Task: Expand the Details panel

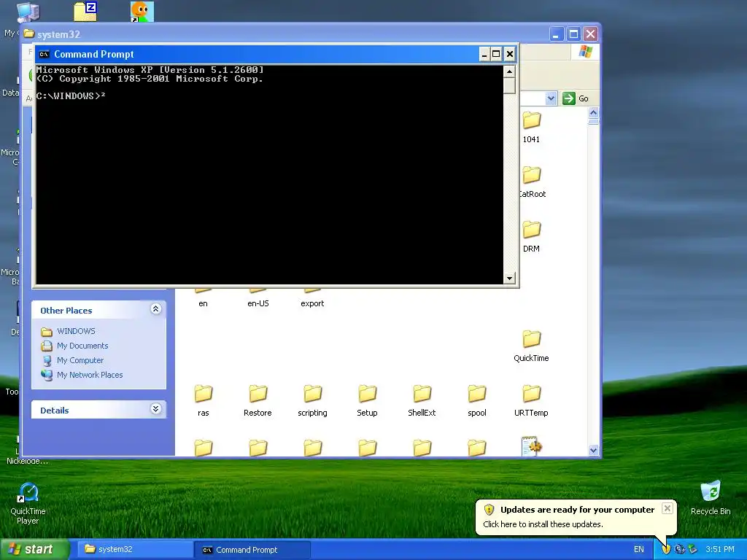Action: coord(156,409)
